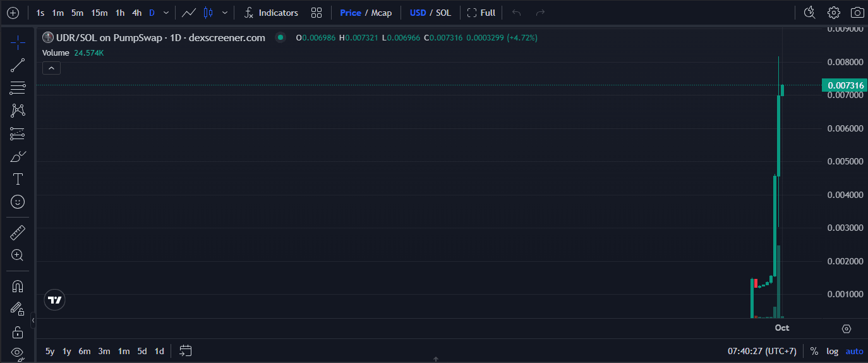This screenshot has height=363, width=868.
Task: Activate the zoom in tool
Action: (x=18, y=255)
